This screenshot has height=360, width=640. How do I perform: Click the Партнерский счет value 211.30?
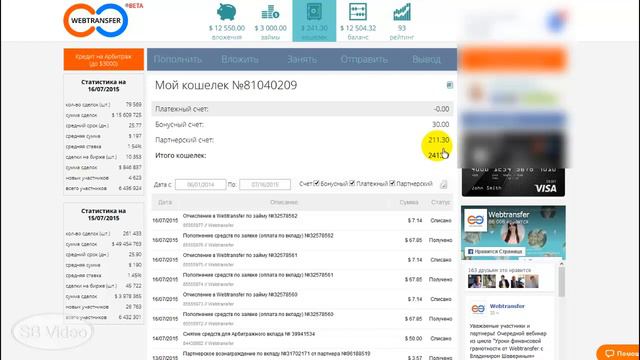[439, 140]
